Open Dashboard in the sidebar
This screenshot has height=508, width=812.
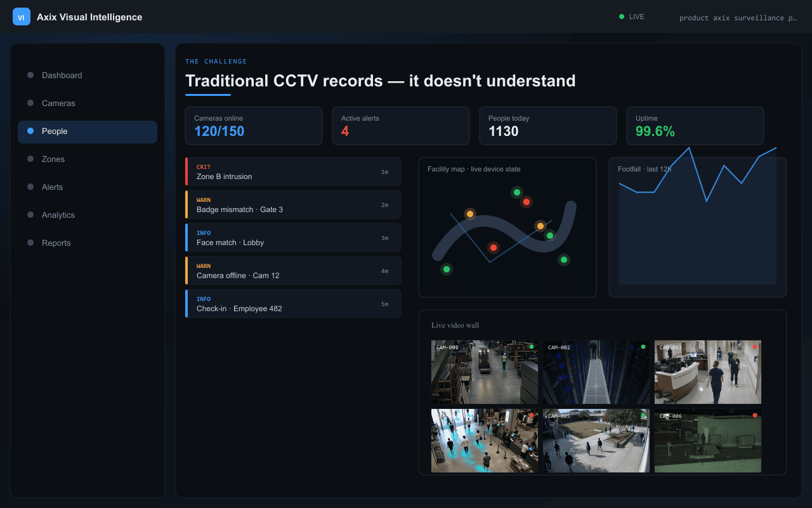coord(88,75)
